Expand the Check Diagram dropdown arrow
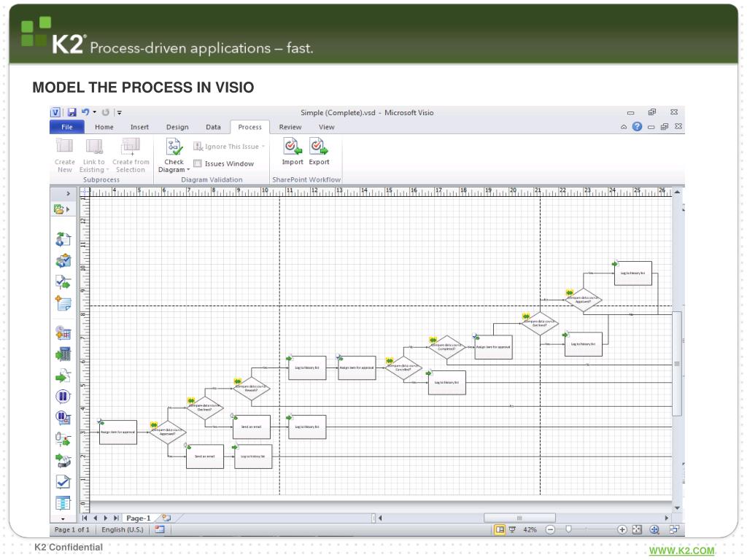The image size is (747, 560). coord(188,170)
